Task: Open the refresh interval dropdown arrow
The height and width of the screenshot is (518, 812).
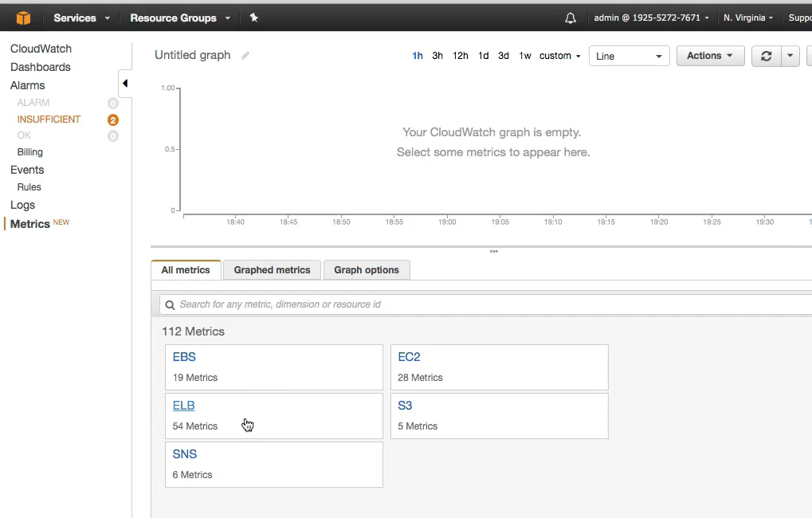Action: tap(790, 56)
